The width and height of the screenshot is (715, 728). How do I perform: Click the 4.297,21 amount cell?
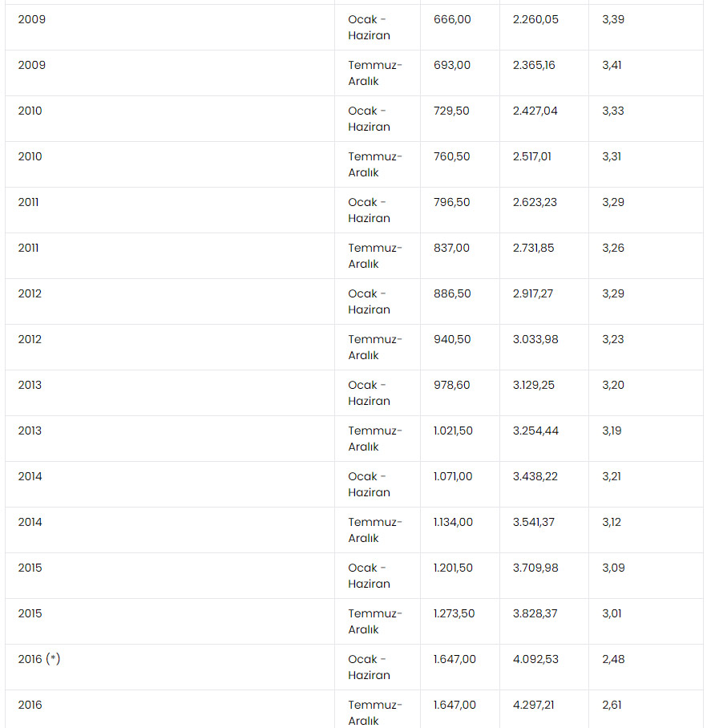pyautogui.click(x=533, y=705)
